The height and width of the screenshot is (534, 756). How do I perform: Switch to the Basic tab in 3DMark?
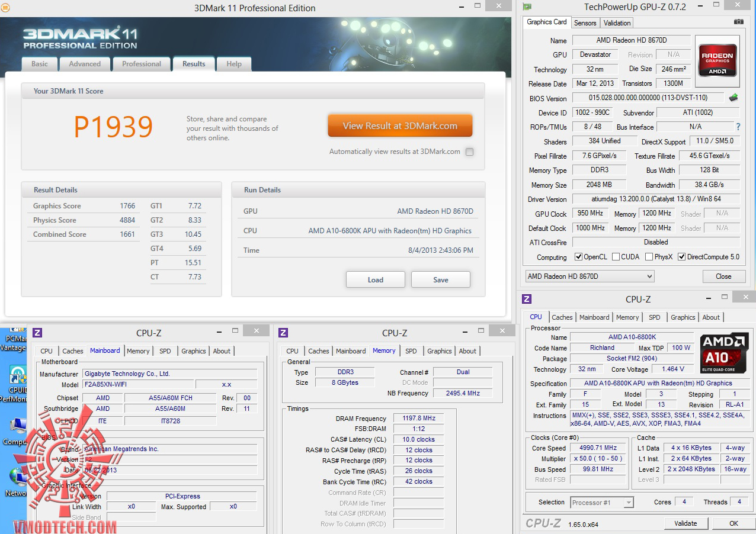click(40, 64)
